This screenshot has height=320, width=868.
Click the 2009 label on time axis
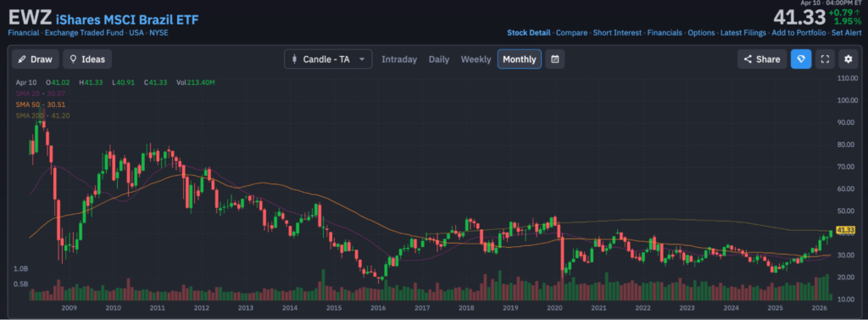[x=70, y=308]
